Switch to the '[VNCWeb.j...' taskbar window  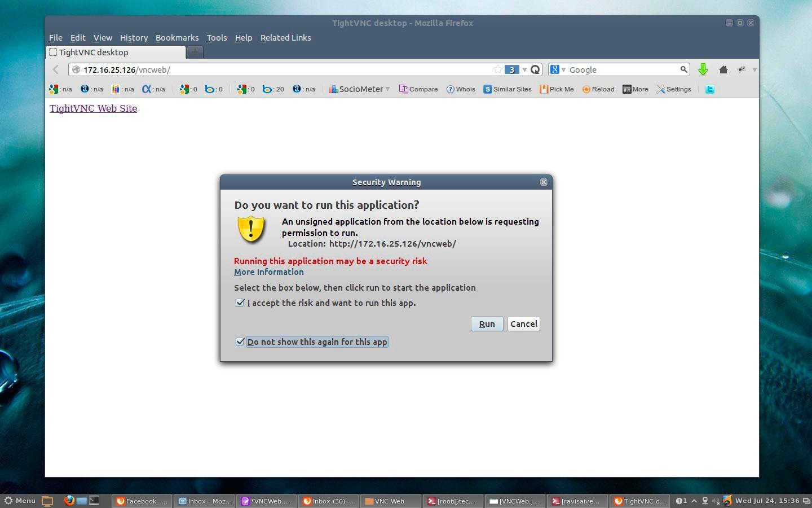pos(515,501)
